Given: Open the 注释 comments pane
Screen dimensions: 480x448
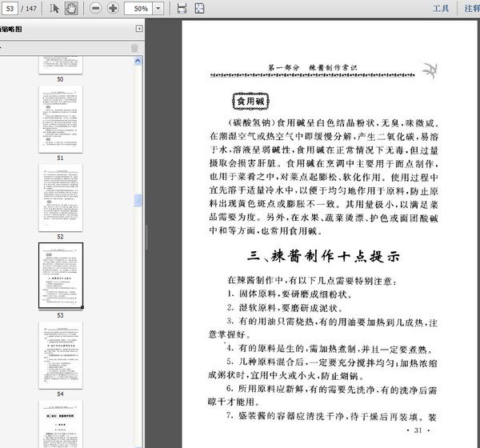Looking at the screenshot, I should (472, 8).
